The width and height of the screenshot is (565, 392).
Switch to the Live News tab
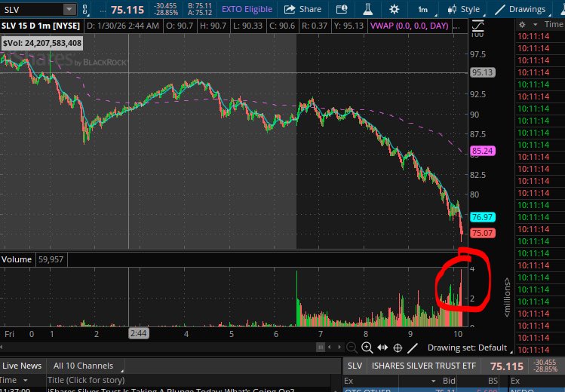click(x=22, y=366)
